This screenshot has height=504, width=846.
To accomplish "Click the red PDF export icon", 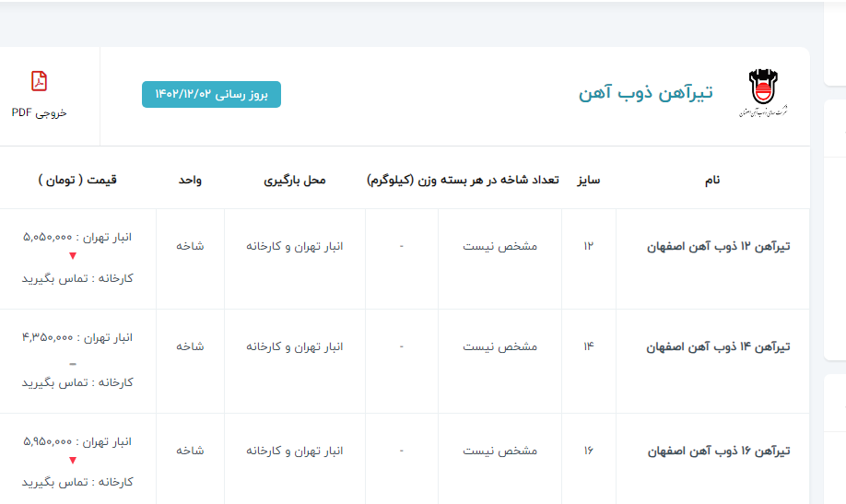I will coord(39,81).
